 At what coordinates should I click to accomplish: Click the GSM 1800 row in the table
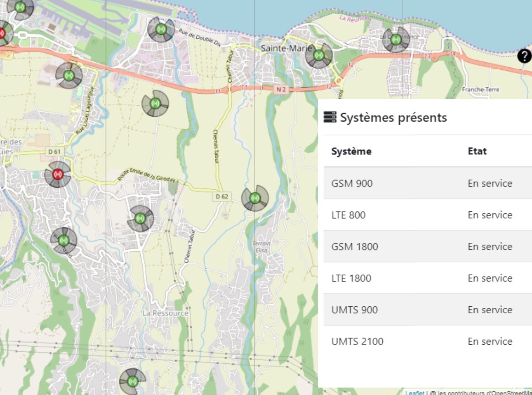[427, 246]
